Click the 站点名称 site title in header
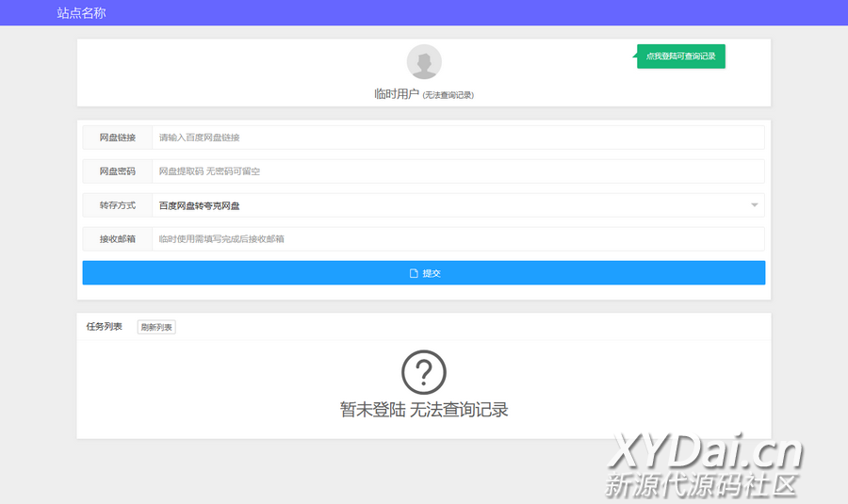Image resolution: width=848 pixels, height=504 pixels. point(81,13)
